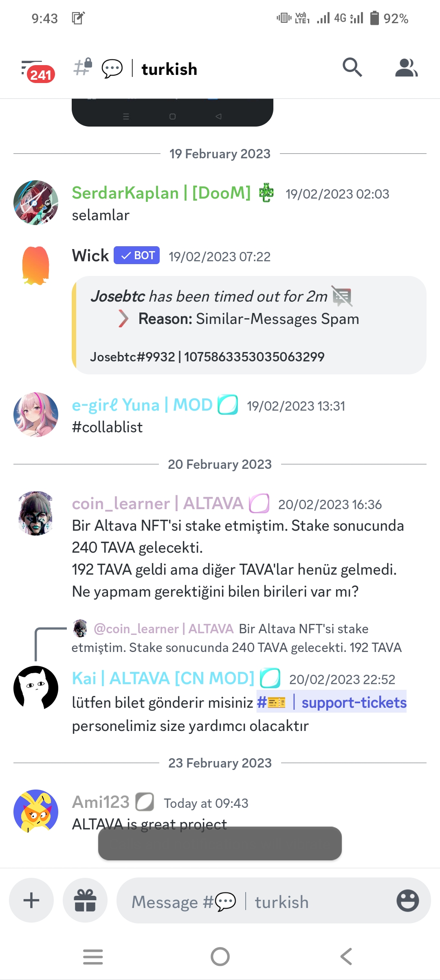
Task: Tap the Android home circle button
Action: (x=220, y=956)
